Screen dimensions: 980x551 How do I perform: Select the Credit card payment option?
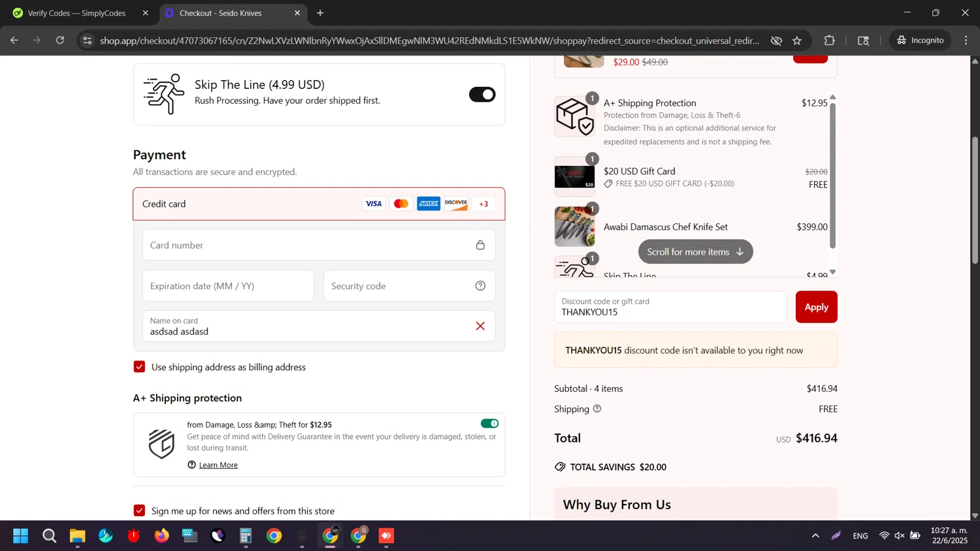[x=319, y=204]
